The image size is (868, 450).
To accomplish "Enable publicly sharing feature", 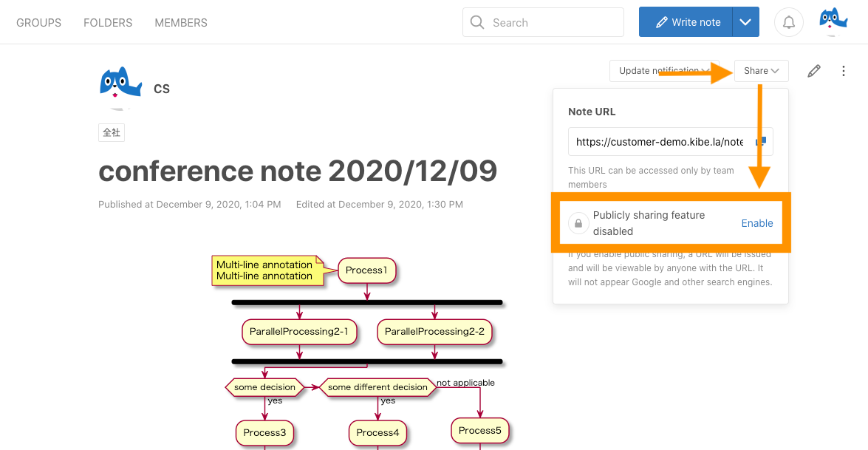I will [757, 223].
